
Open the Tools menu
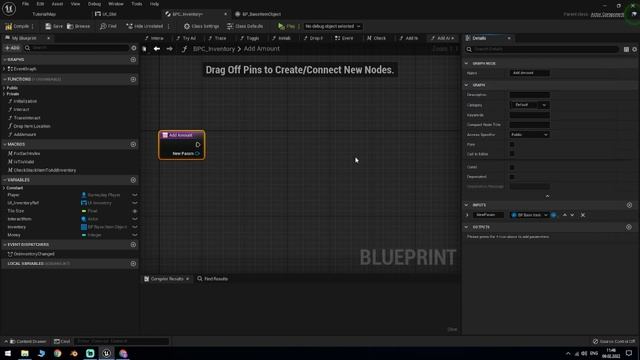pos(137,4)
